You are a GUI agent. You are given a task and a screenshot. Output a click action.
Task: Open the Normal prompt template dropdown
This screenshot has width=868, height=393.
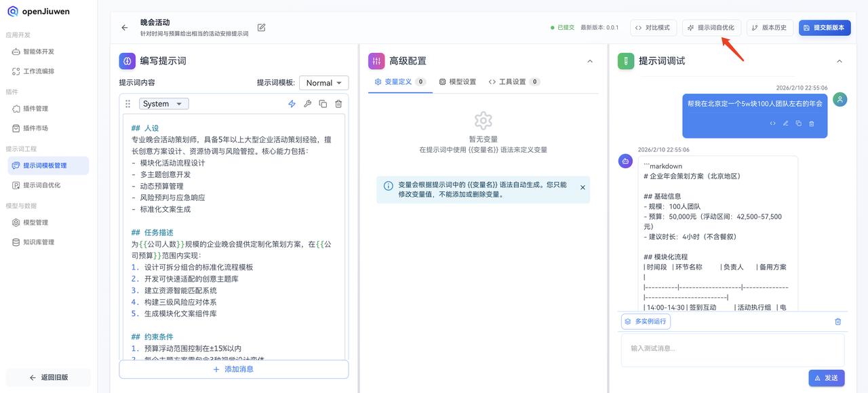[323, 82]
